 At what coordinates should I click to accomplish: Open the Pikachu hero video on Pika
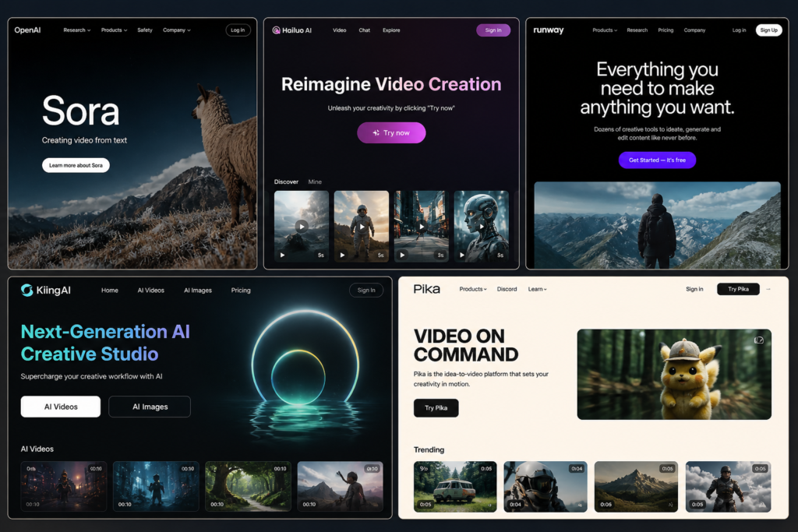674,375
